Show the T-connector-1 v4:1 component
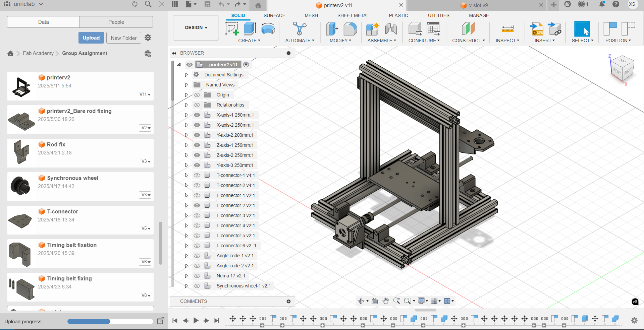The height and width of the screenshot is (330, 644). pyautogui.click(x=197, y=175)
